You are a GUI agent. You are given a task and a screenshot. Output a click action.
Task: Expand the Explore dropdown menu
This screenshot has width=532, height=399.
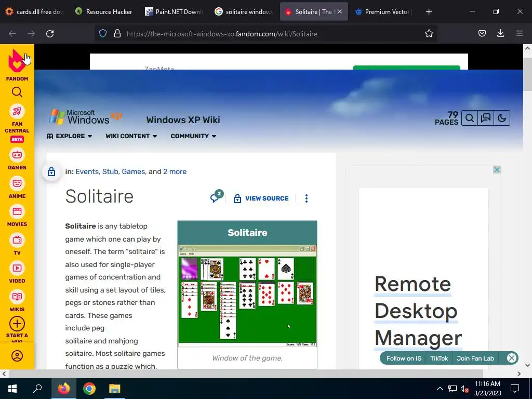point(69,136)
